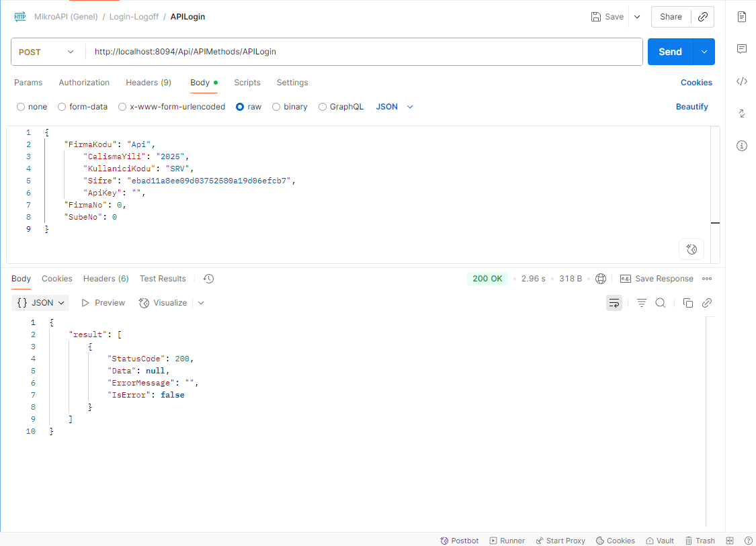
Task: Click the Postbot icon in body editor
Action: click(x=691, y=249)
